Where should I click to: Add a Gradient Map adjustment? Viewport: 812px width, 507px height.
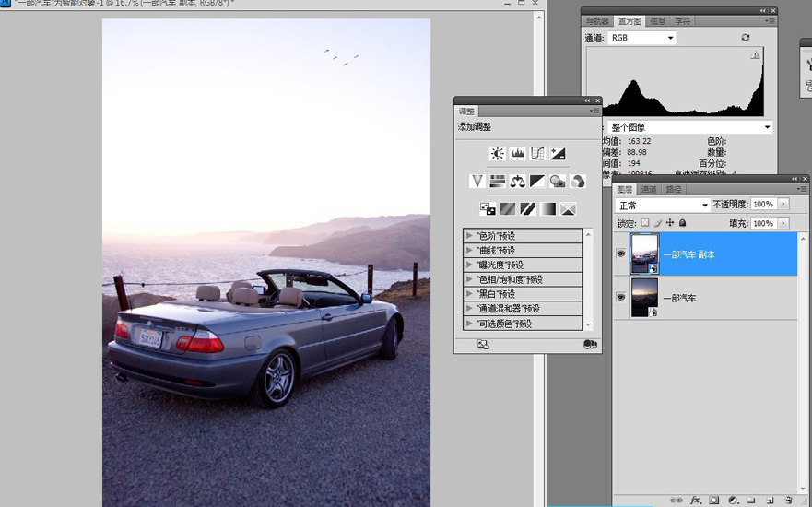coord(547,208)
